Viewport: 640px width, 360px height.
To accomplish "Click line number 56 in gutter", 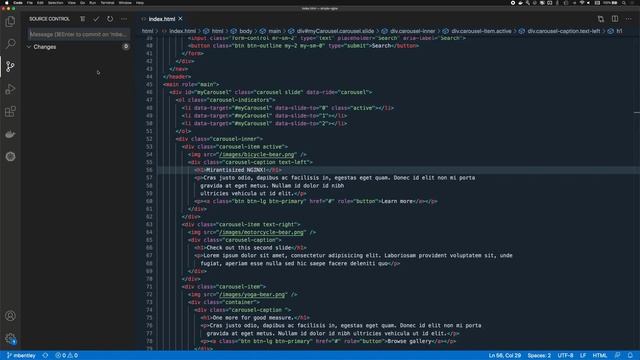I will point(149,170).
